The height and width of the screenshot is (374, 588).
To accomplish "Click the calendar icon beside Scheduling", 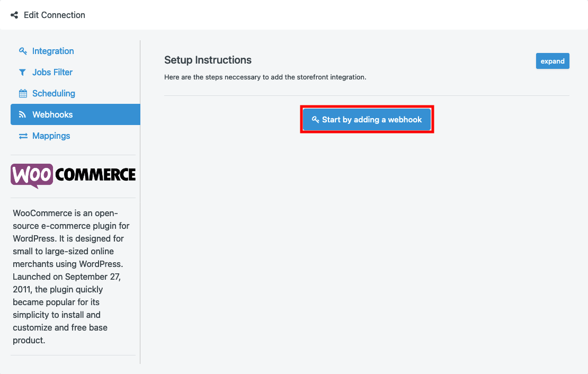I will point(23,93).
